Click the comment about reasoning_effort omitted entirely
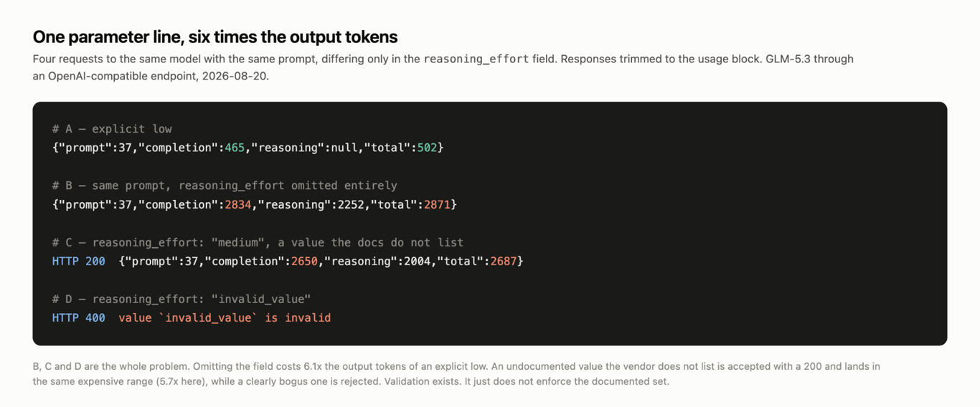980x407 pixels. (x=225, y=186)
